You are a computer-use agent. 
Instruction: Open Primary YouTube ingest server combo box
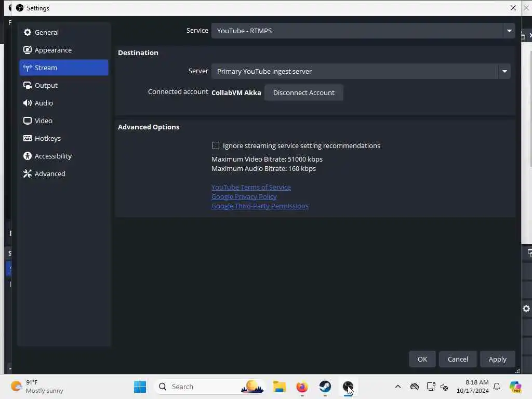361,71
